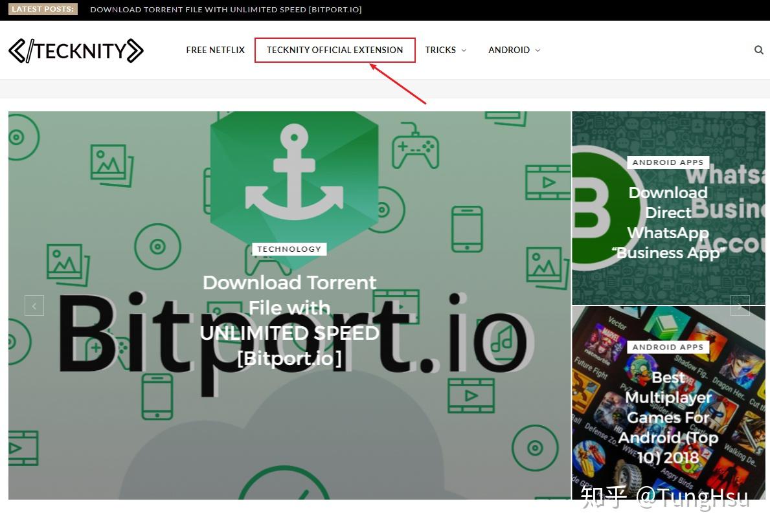Screen dimensions: 770x532
Task: Open Free Netflix menu item
Action: point(215,50)
